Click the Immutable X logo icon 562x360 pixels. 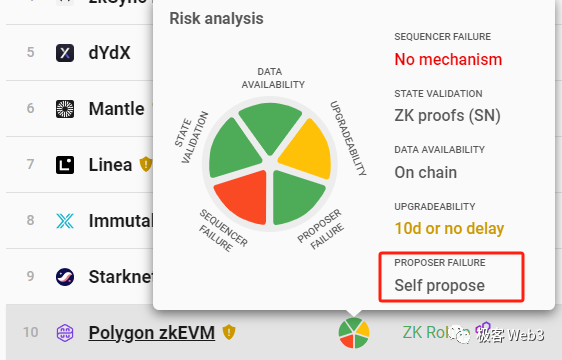point(65,221)
